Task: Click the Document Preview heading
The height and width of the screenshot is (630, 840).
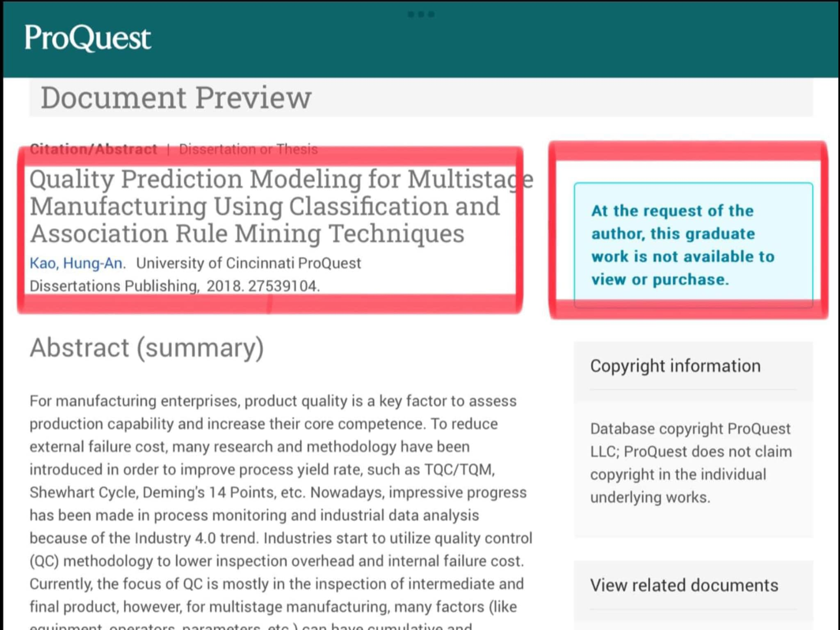Action: click(176, 98)
